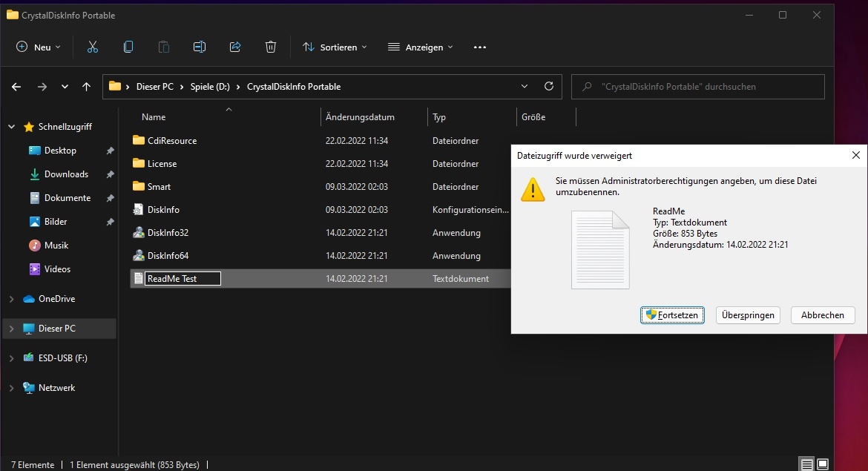Click the pin icon next to Desktop
The width and height of the screenshot is (868, 471).
(110, 151)
